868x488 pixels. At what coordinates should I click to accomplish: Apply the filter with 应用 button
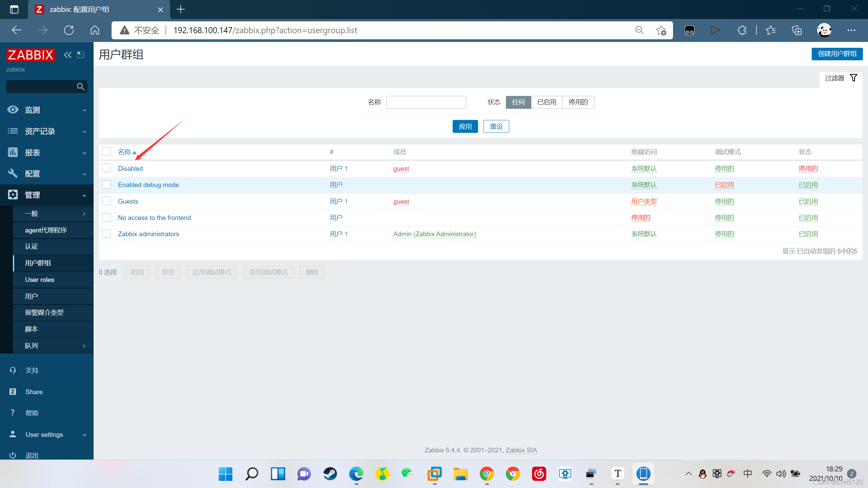465,126
